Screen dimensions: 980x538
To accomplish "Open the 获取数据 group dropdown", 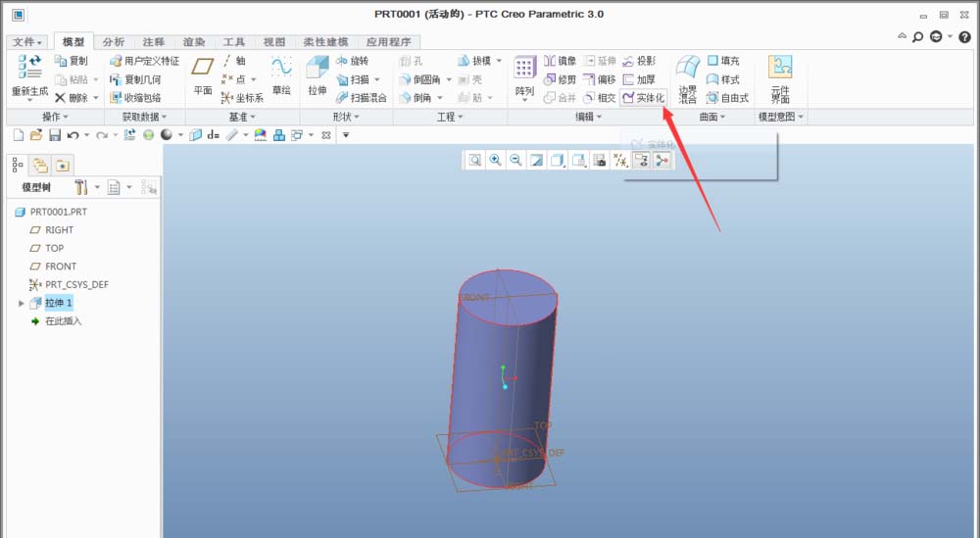I will [x=144, y=117].
